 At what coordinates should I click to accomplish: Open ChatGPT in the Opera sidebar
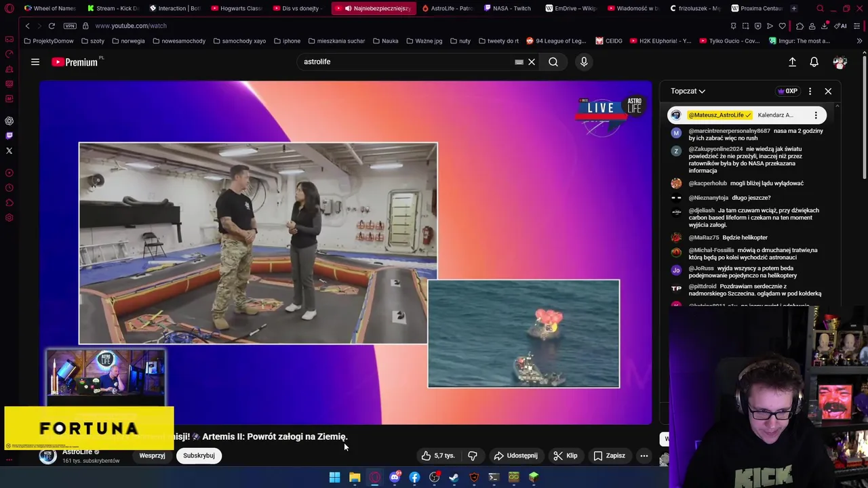[9, 121]
